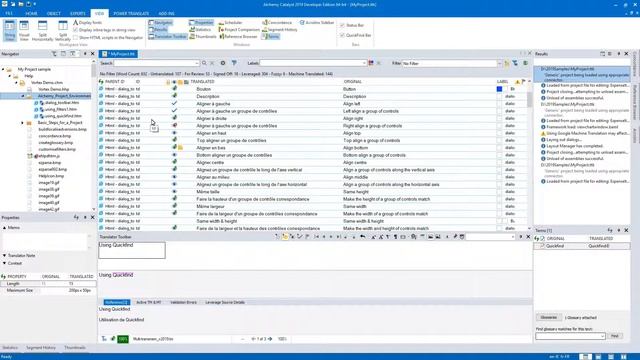The width and height of the screenshot is (640, 360).
Task: Open the HOME ribbon tab
Action: pos(31,13)
